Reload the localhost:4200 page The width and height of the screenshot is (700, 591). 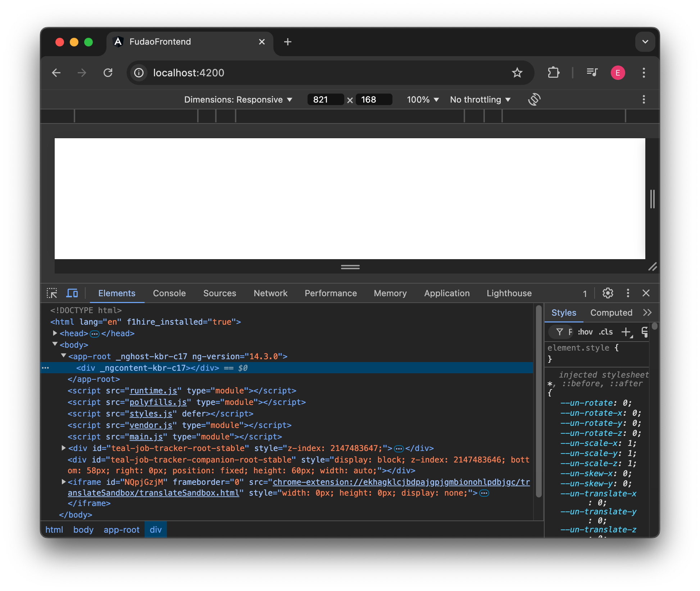point(108,73)
